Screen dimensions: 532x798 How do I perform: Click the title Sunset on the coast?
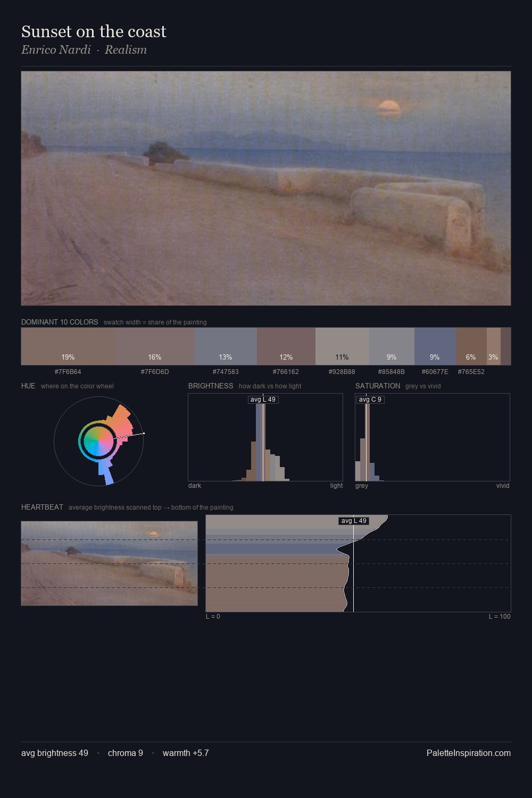tap(94, 31)
